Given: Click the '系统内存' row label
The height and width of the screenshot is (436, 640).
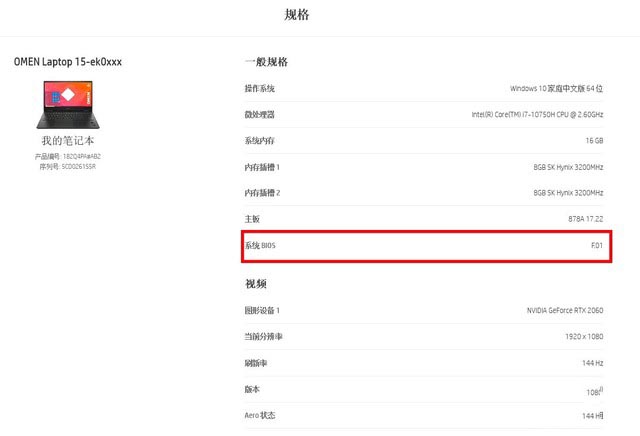Looking at the screenshot, I should tap(260, 141).
